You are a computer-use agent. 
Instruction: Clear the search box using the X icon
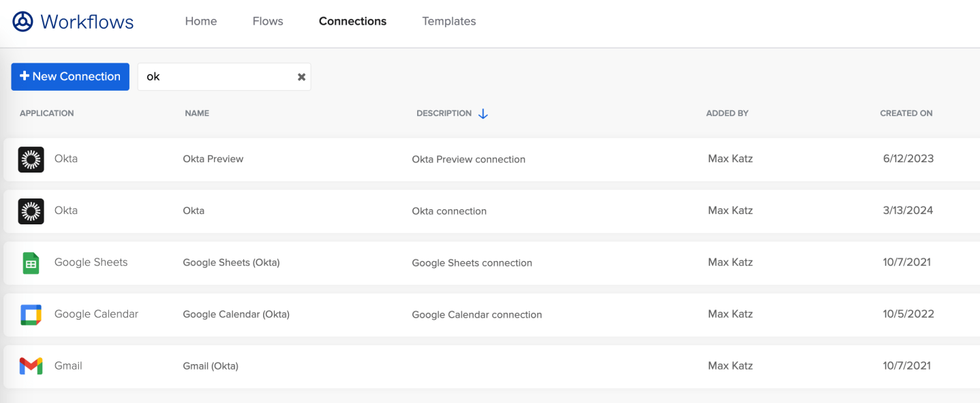click(301, 76)
